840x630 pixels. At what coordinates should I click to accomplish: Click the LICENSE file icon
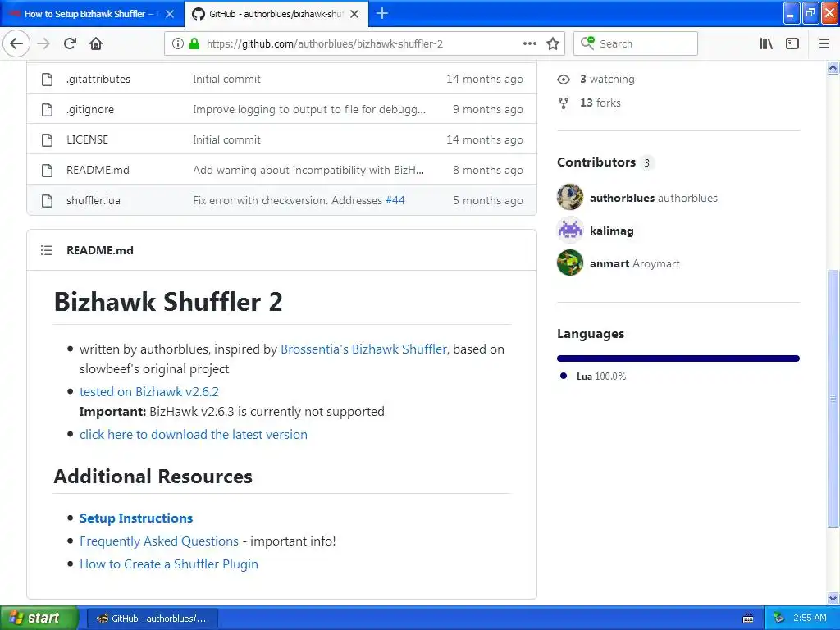click(47, 139)
